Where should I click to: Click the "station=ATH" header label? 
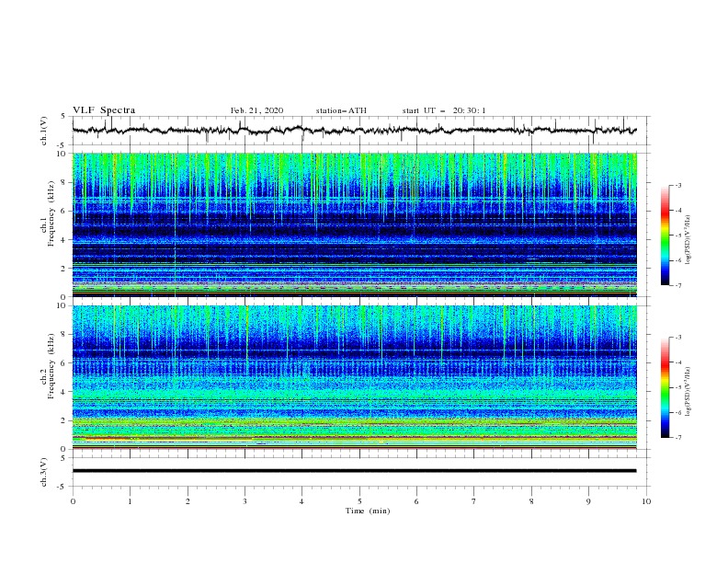point(341,110)
